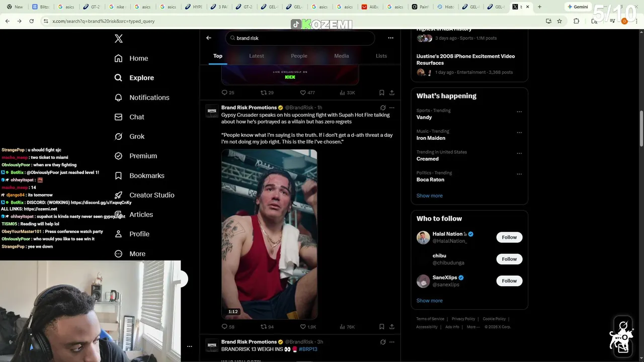Open a new browser tab
644x362 pixels.
tap(539, 7)
